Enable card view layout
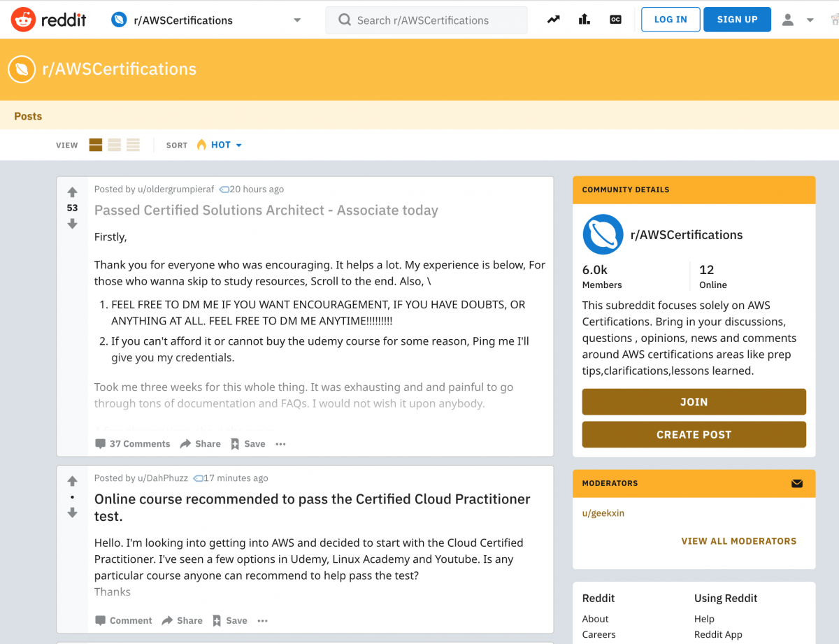839x644 pixels. tap(95, 145)
